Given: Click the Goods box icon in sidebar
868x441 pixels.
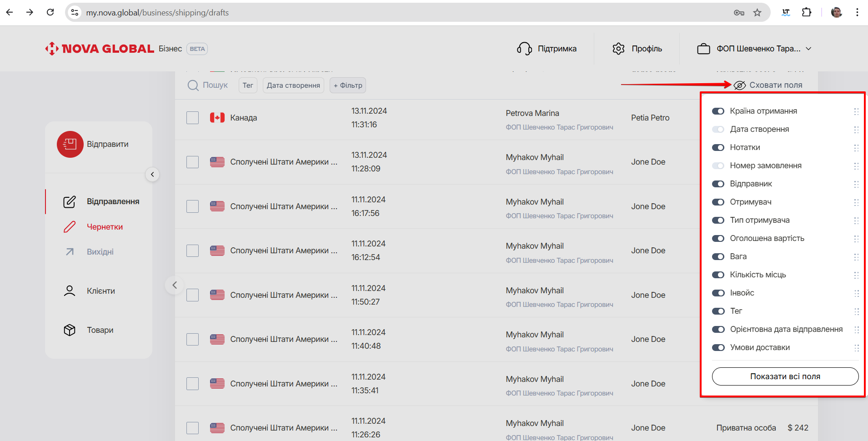Looking at the screenshot, I should (70, 330).
